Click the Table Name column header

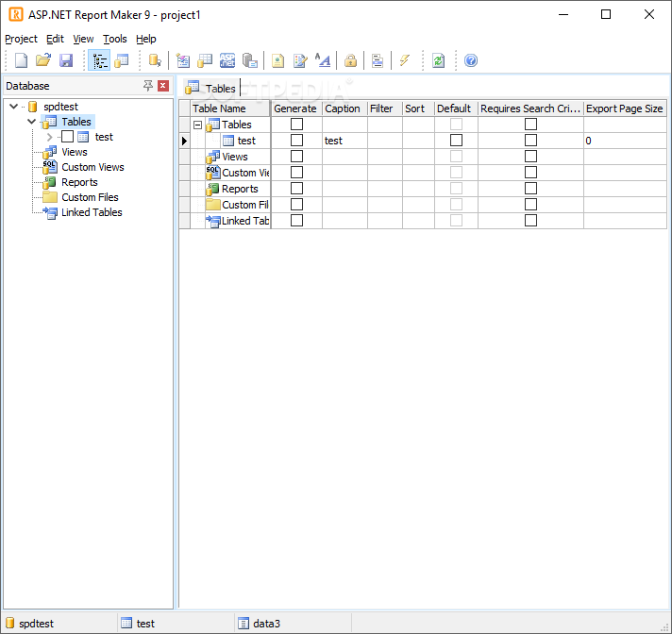click(x=230, y=108)
